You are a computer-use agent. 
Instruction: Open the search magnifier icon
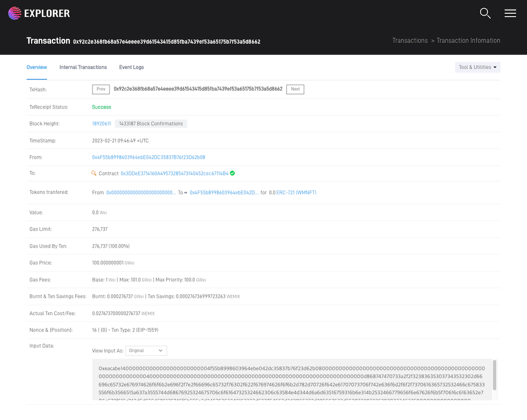tap(485, 13)
